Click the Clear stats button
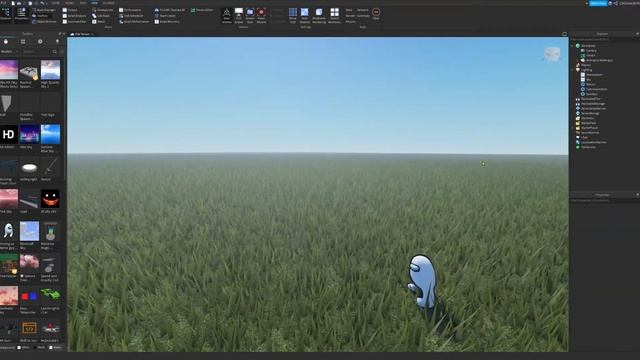Viewport: 640px width, 360px height. point(376,14)
